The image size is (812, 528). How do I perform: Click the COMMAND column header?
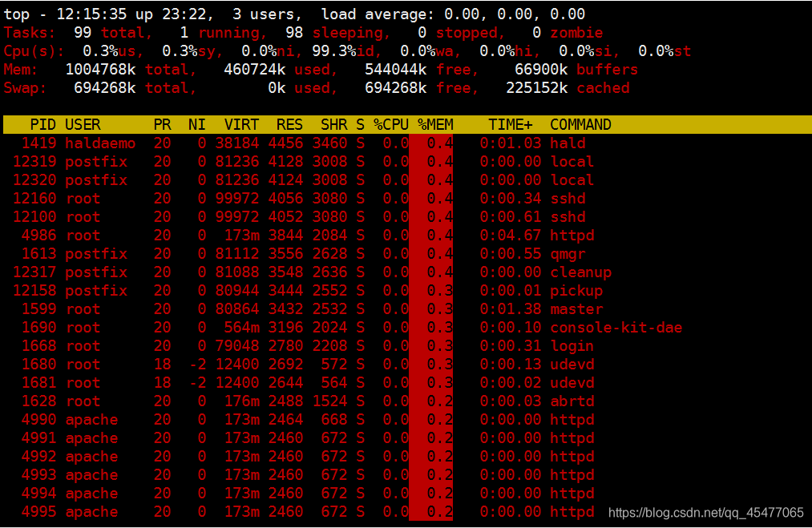click(580, 125)
